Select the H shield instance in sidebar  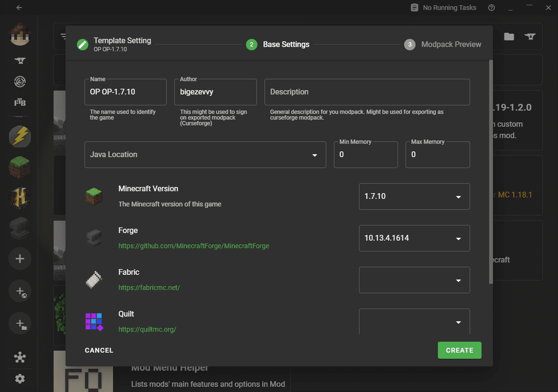20,197
